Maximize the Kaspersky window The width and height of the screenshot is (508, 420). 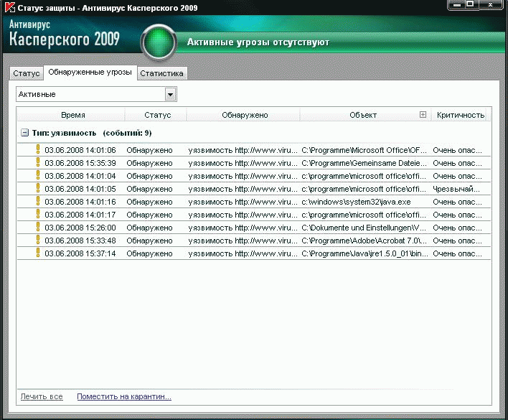[x=470, y=4]
